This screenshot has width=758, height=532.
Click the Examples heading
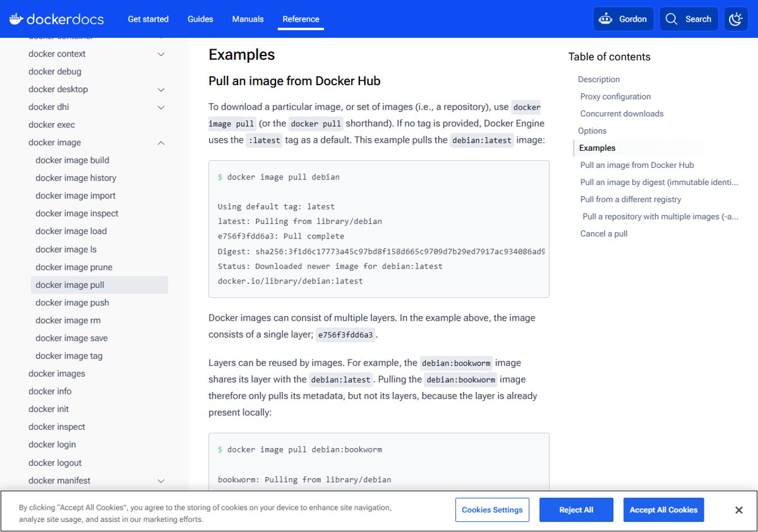242,55
